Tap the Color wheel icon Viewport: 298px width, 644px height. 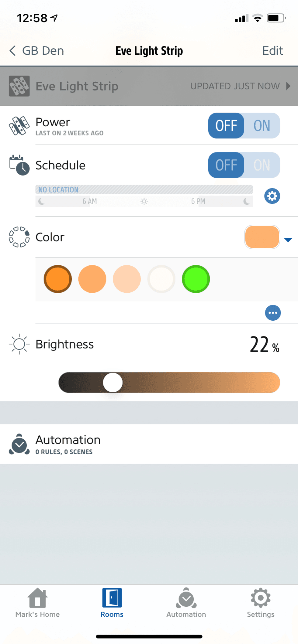click(19, 237)
